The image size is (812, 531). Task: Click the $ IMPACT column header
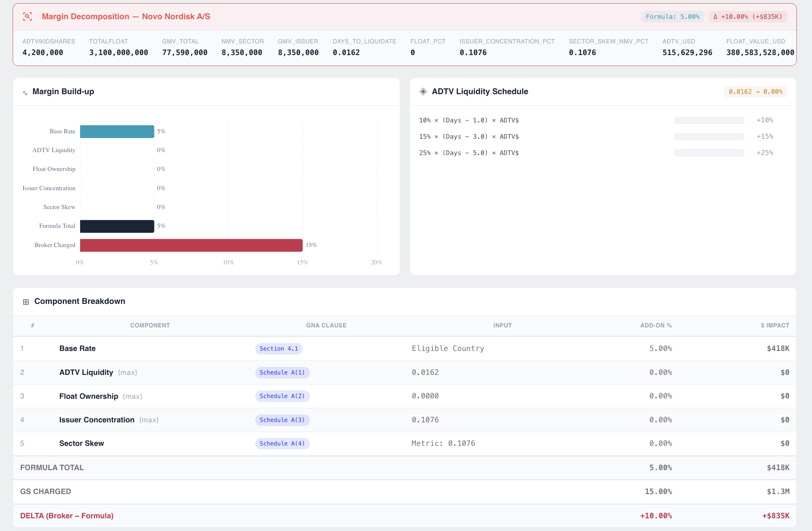pos(775,325)
